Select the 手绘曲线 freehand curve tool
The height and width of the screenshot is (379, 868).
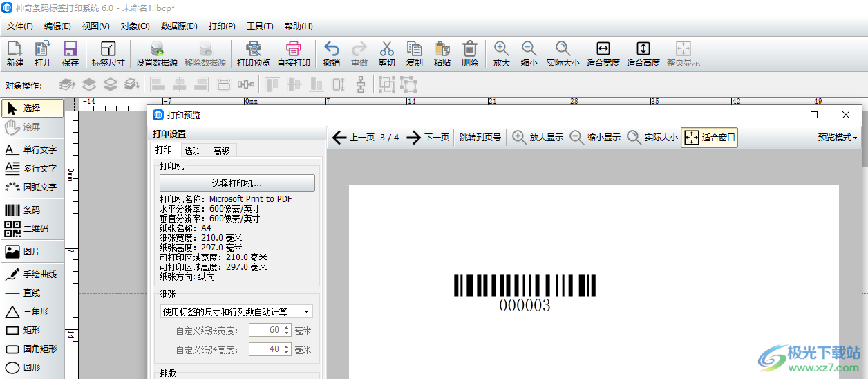(x=32, y=275)
